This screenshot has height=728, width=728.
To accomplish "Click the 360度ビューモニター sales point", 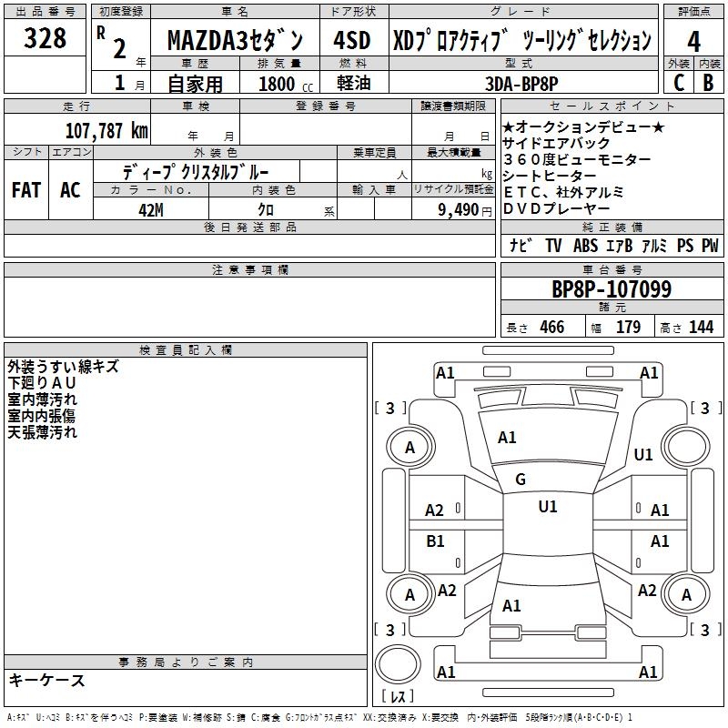I will coord(577,159).
